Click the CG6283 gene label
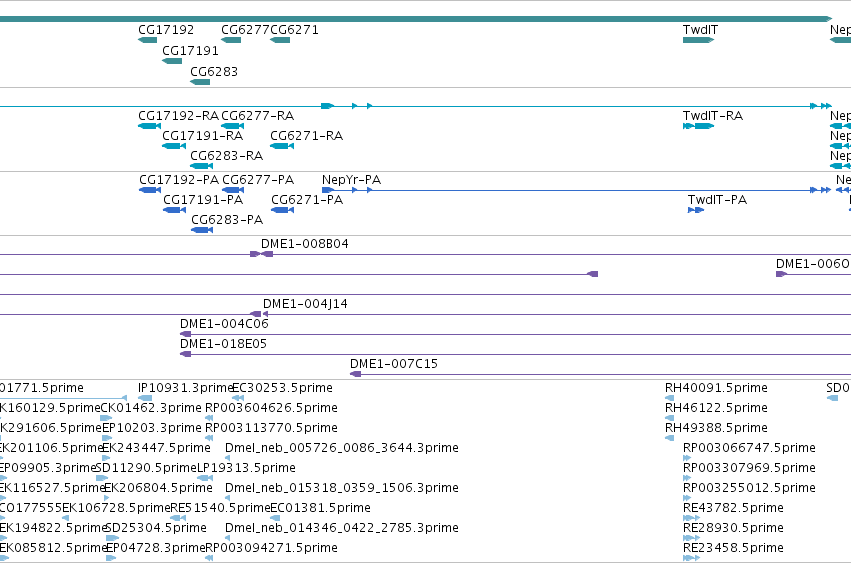 click(214, 72)
